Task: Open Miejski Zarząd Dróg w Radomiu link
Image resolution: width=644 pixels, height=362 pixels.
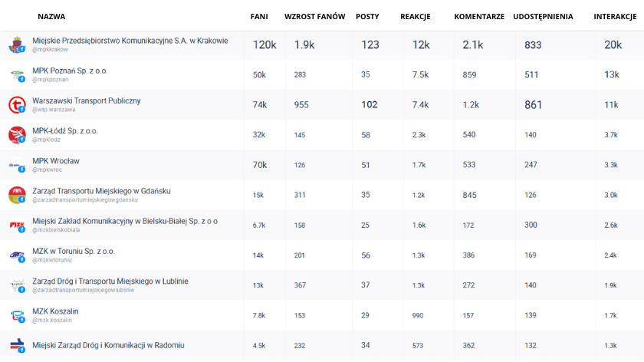Action: tap(108, 345)
